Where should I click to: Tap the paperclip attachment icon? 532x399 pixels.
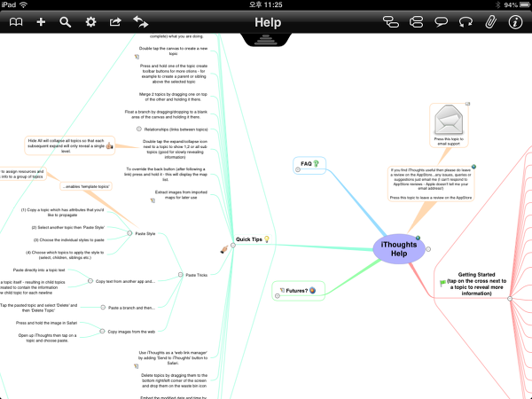(x=490, y=22)
